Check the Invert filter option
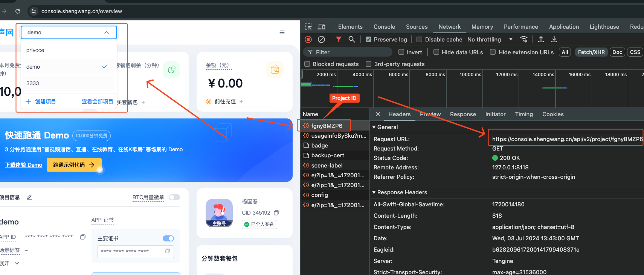Image resolution: width=644 pixels, height=275 pixels. pyautogui.click(x=401, y=52)
